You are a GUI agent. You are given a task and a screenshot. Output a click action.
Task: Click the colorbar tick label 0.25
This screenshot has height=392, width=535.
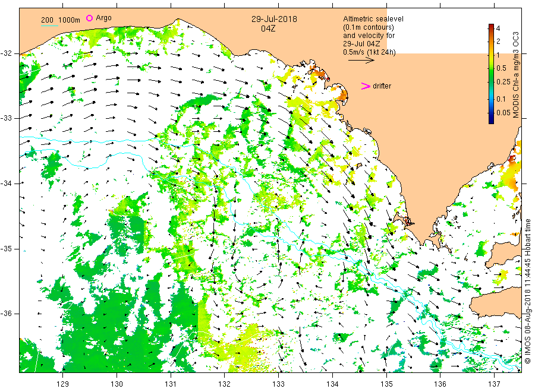point(503,82)
